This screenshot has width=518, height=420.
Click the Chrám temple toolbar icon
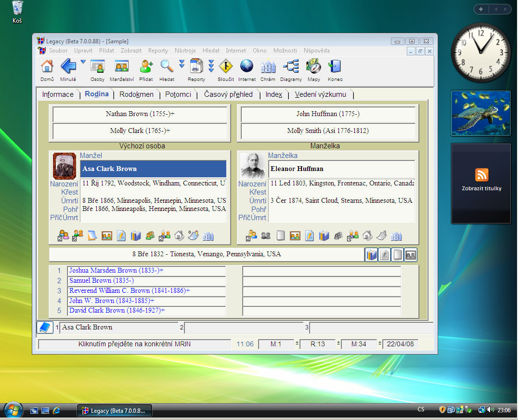[268, 66]
